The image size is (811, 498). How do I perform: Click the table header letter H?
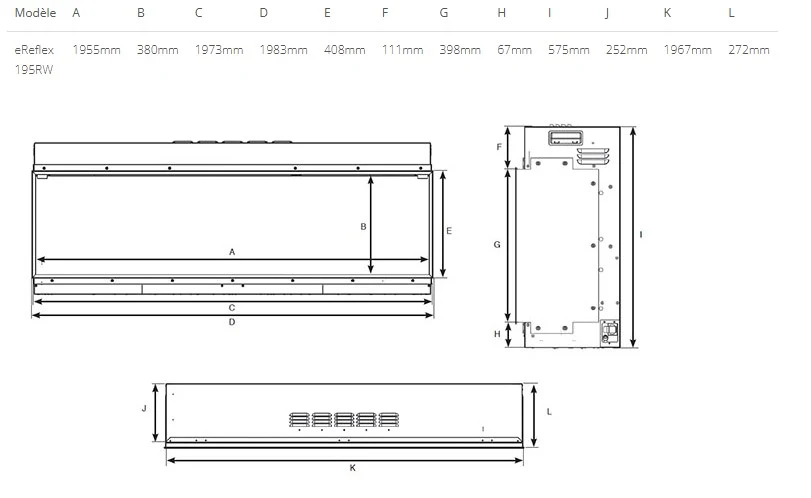(x=502, y=13)
